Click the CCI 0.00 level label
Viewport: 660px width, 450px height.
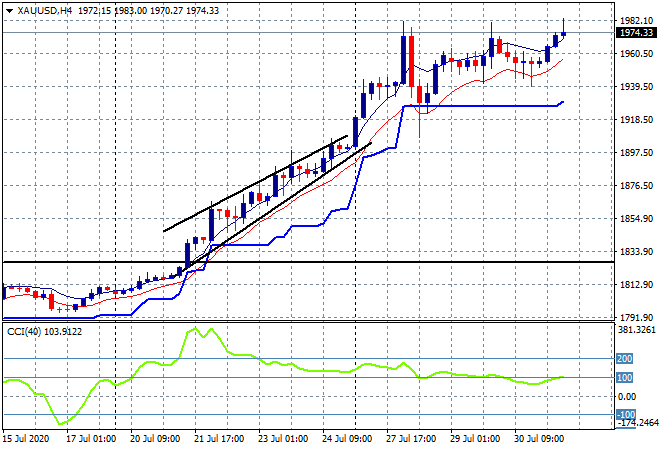[x=627, y=397]
